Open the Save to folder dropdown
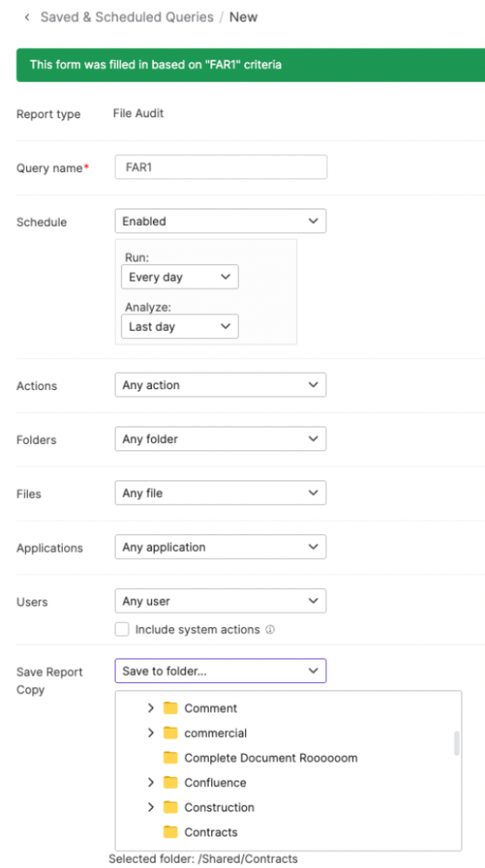Image resolution: width=485 pixels, height=868 pixels. 221,671
